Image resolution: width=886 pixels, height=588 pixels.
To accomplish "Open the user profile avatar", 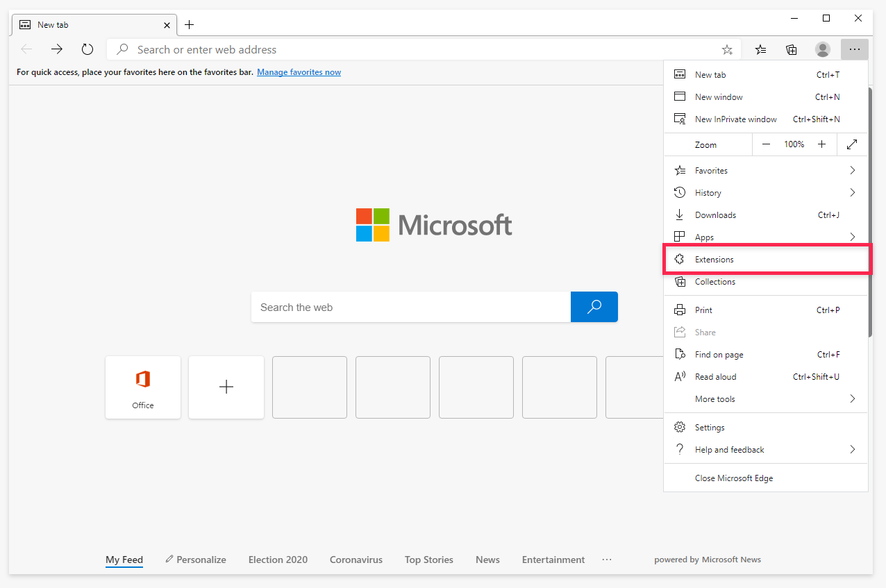I will point(823,49).
